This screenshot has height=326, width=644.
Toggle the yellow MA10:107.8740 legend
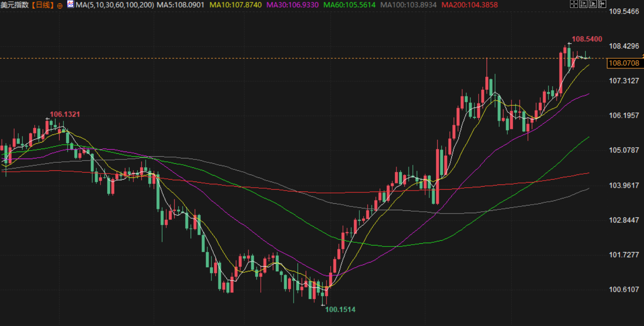235,5
